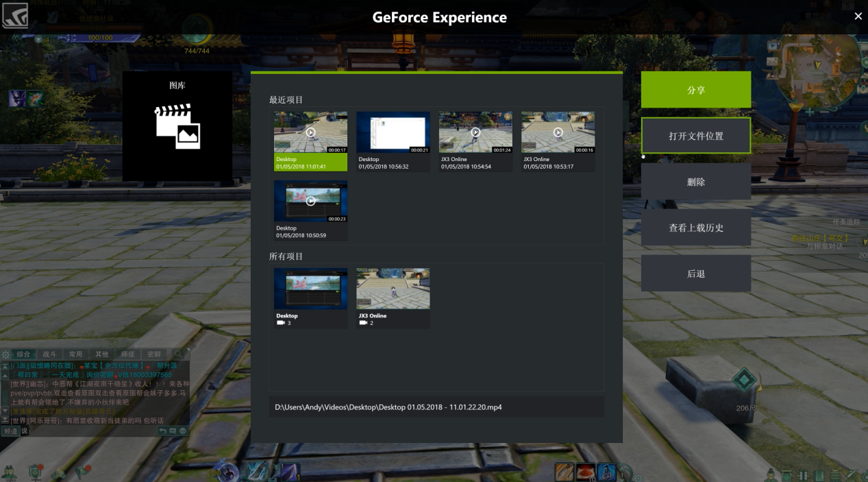
Task: Play the Desktop video from 10:50:59
Action: point(310,201)
